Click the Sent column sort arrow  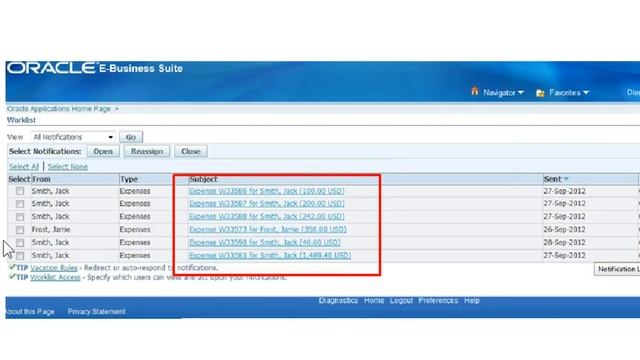pos(566,179)
